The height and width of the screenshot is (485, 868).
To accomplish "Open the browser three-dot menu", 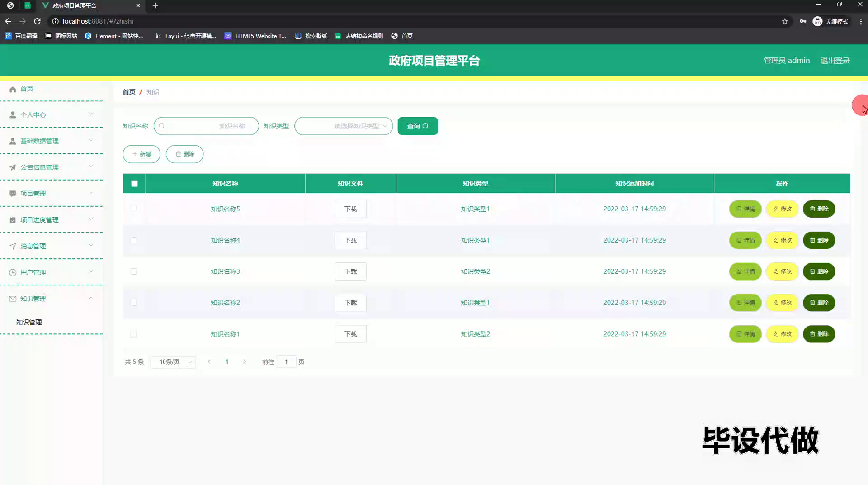I will 861,21.
